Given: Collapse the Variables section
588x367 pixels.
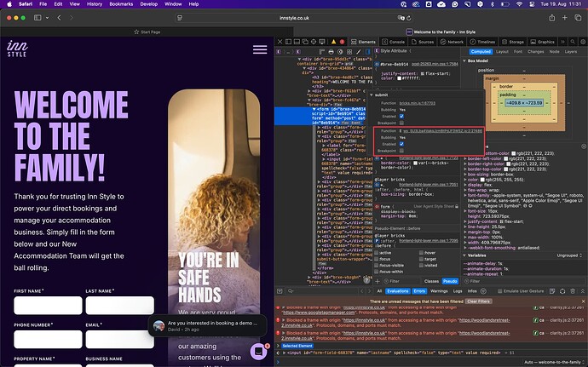Looking at the screenshot, I should (464, 255).
